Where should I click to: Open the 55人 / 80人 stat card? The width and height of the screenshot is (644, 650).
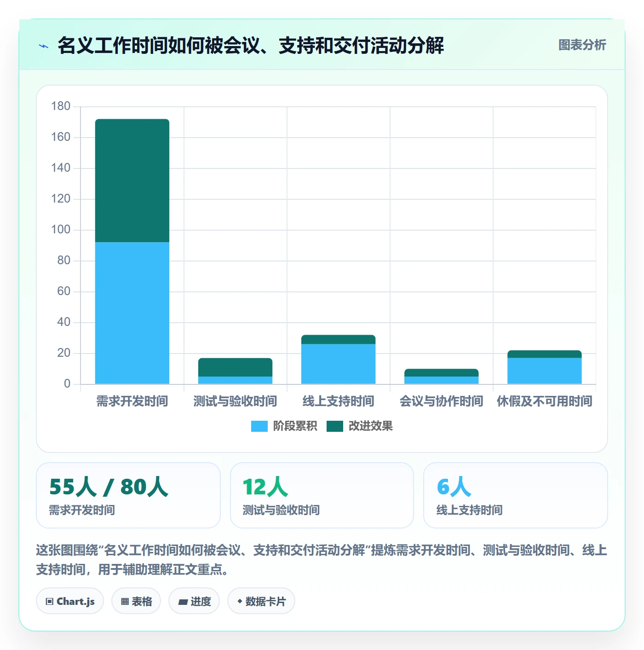tap(128, 495)
